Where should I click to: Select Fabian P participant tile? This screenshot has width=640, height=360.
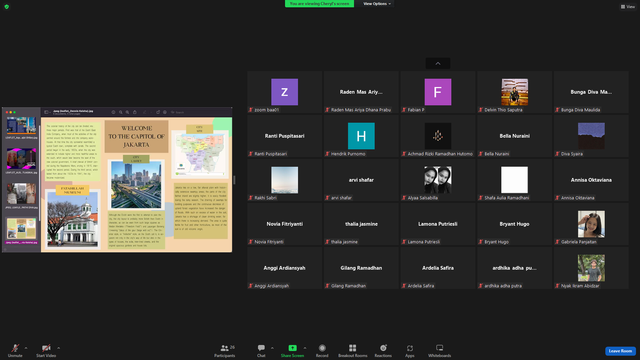point(438,92)
